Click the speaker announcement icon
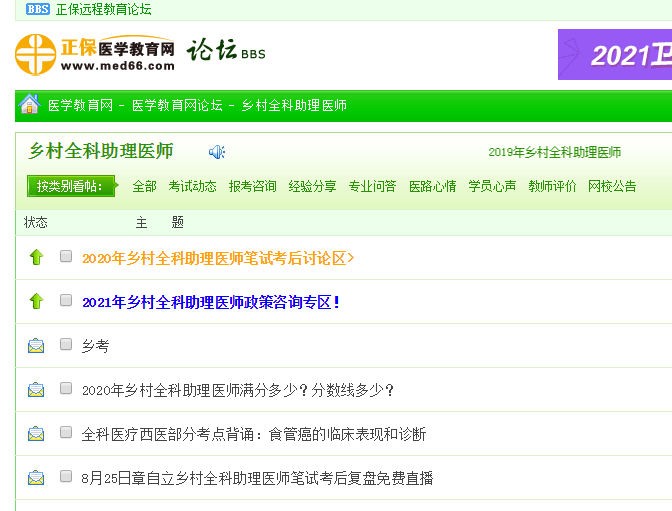 217,152
